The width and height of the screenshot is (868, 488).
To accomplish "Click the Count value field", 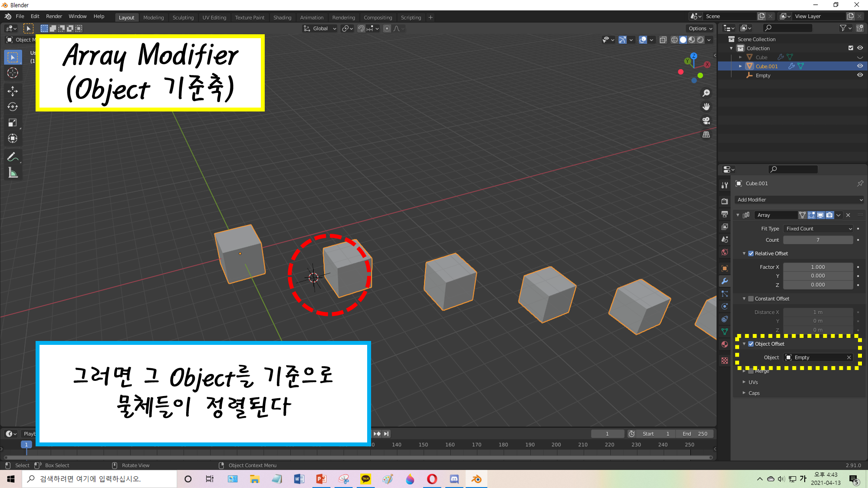I will coord(818,240).
